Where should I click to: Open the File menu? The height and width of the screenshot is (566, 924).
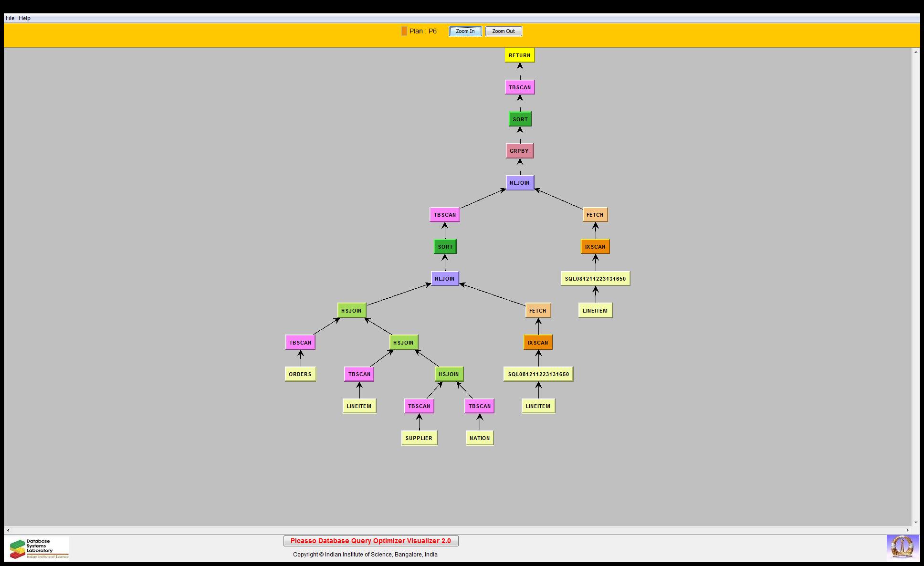pyautogui.click(x=10, y=18)
